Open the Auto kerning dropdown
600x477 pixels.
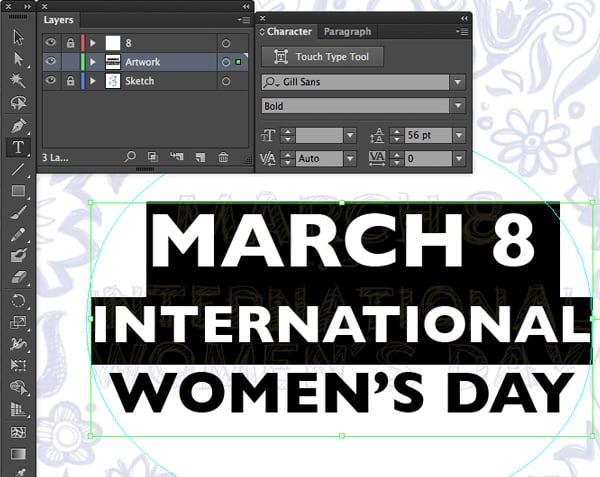(349, 158)
